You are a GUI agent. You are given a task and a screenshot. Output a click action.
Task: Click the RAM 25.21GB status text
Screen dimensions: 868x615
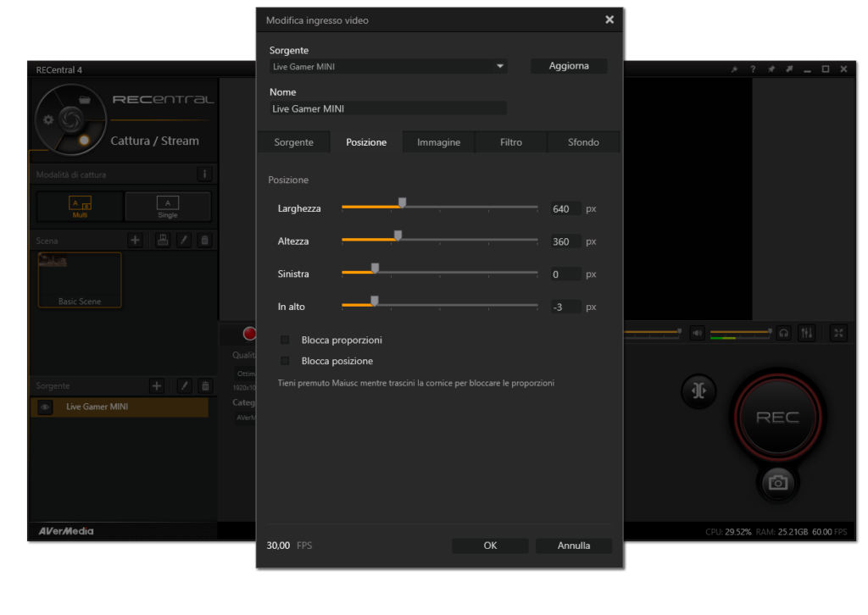782,532
